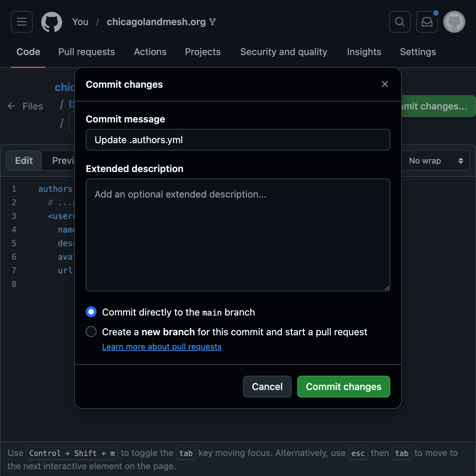
Task: Click the Cancel button
Action: [x=267, y=387]
